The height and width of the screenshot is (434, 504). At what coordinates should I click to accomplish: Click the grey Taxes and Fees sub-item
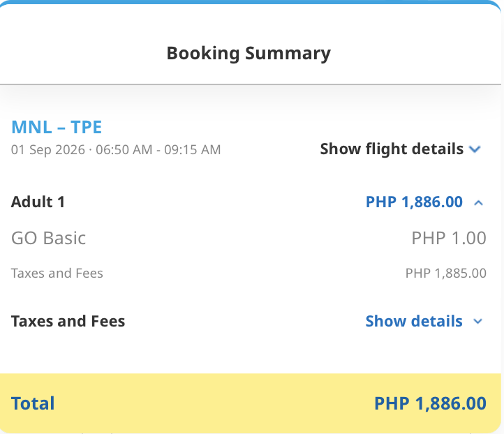[x=57, y=274]
